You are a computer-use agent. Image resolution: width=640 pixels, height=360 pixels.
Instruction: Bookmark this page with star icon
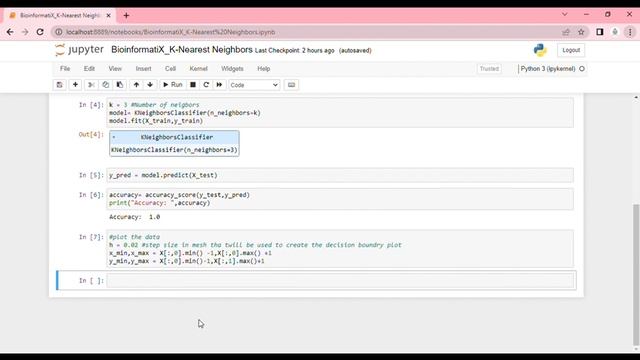[x=581, y=32]
